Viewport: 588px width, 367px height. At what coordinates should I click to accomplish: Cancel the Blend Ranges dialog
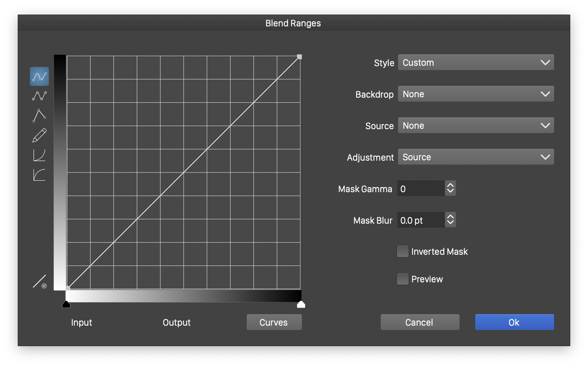coord(420,322)
